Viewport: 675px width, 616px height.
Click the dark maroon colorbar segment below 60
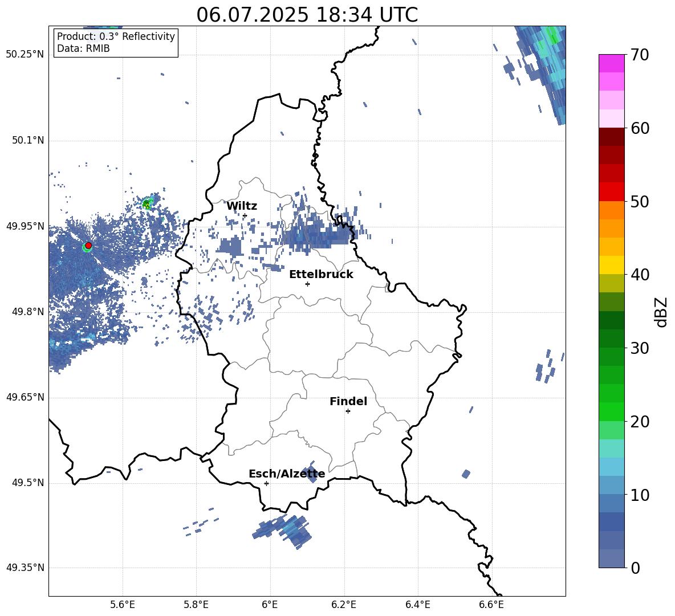point(611,137)
